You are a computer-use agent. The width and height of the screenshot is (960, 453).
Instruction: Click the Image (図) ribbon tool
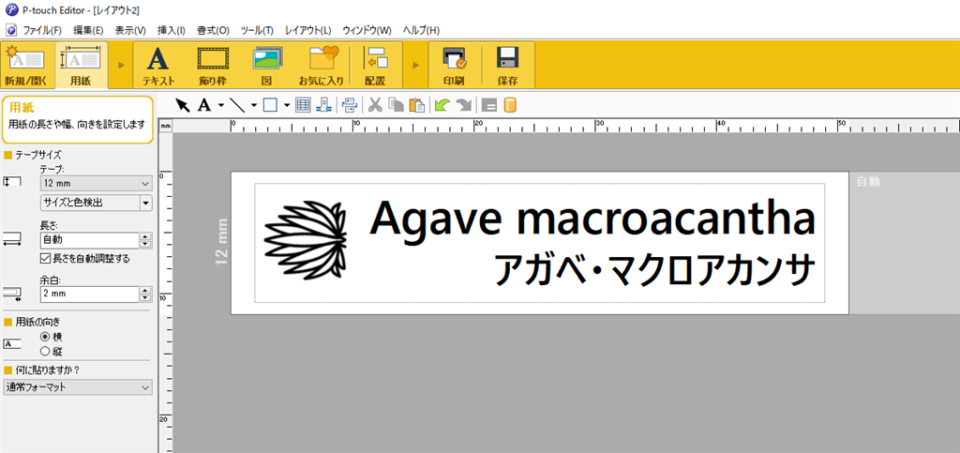(267, 65)
